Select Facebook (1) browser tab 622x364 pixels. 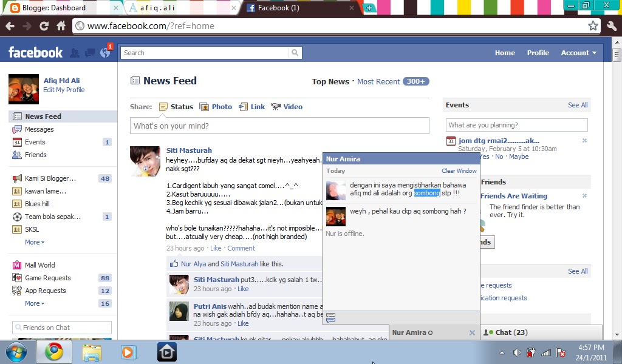299,7
